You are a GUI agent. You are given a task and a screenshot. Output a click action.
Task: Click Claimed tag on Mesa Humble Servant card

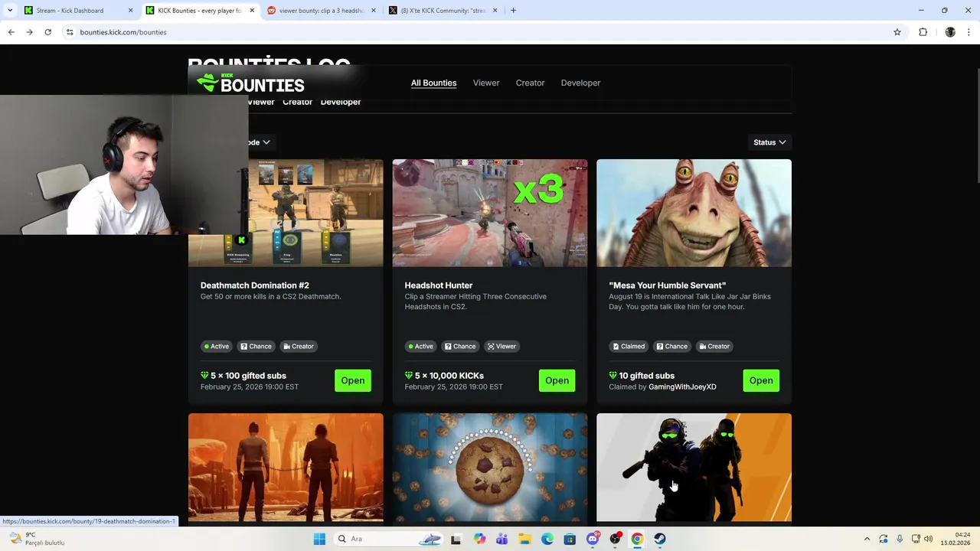pos(629,346)
